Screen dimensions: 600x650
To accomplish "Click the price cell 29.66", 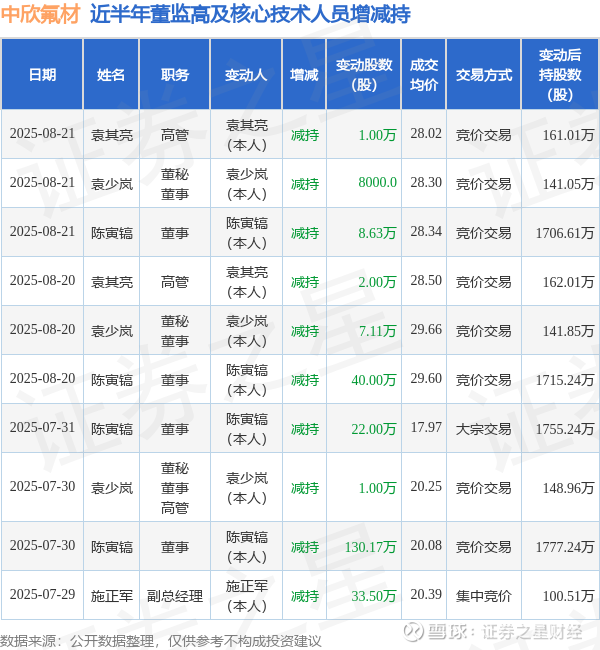I will [x=426, y=329].
